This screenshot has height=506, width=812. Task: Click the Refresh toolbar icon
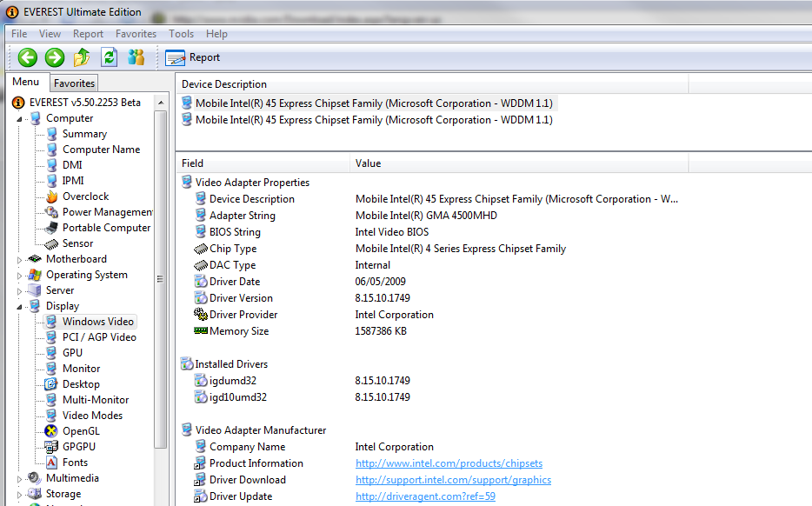[x=110, y=57]
